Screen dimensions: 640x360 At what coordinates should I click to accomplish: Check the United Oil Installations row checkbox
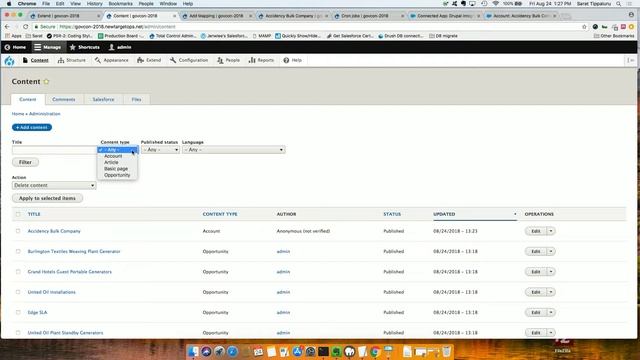pyautogui.click(x=18, y=292)
